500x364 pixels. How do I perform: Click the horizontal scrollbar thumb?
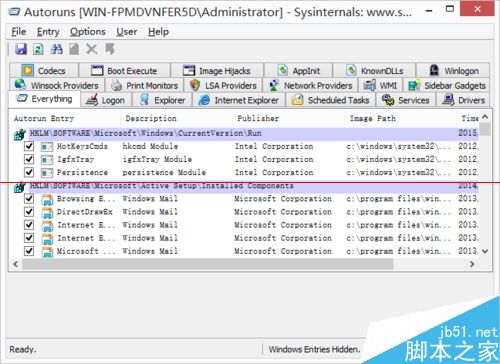point(208,264)
